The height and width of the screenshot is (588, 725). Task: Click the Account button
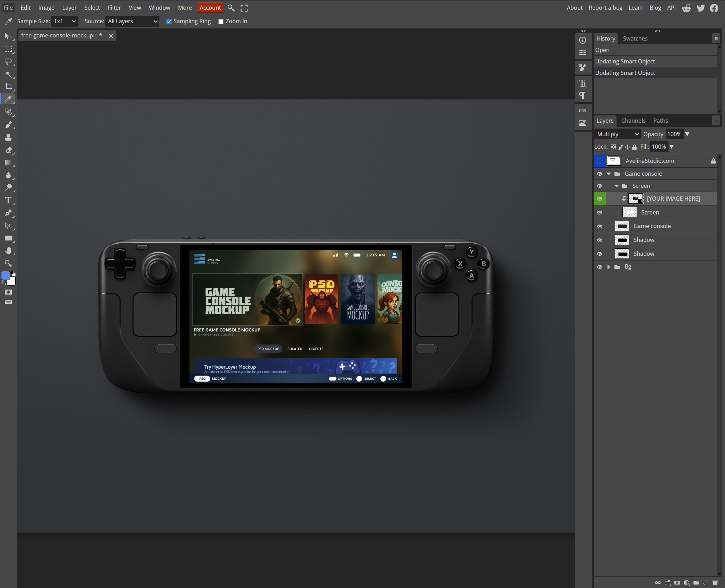click(210, 8)
